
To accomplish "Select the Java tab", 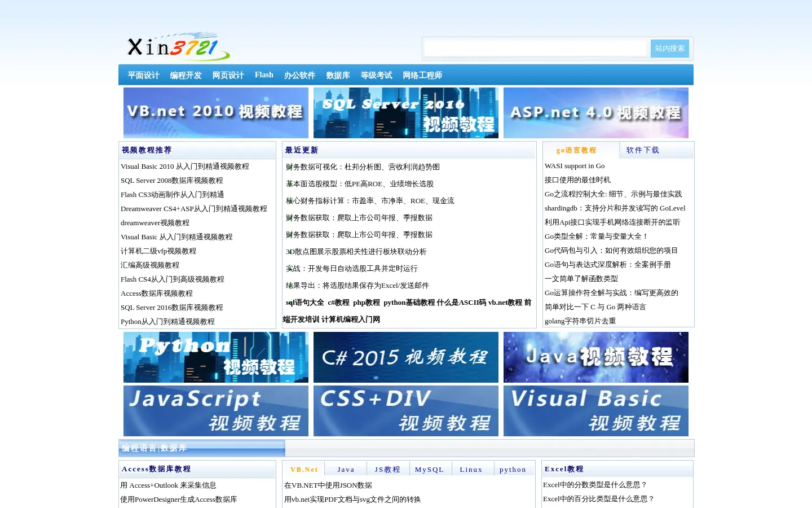I will 346,470.
